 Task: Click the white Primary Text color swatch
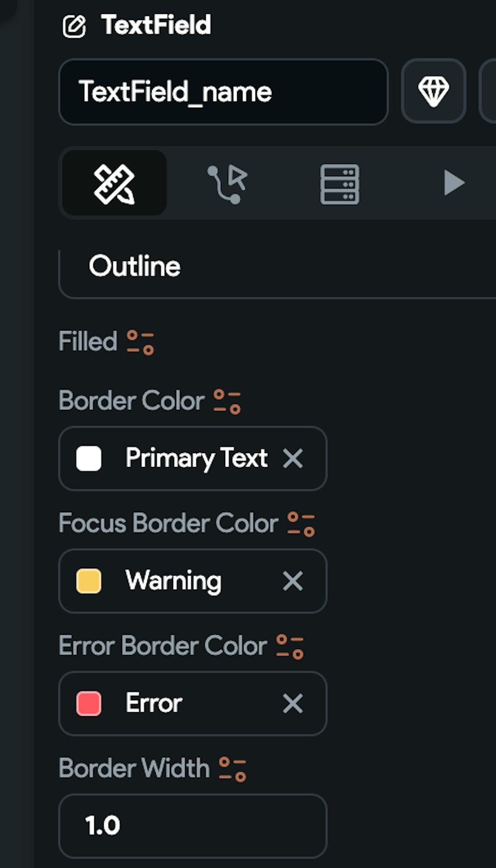(x=89, y=458)
